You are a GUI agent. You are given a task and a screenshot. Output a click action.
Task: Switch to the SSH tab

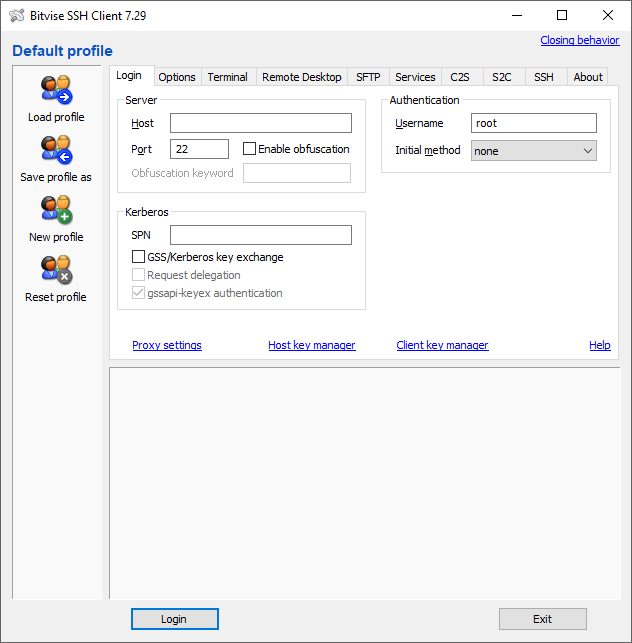coord(544,77)
